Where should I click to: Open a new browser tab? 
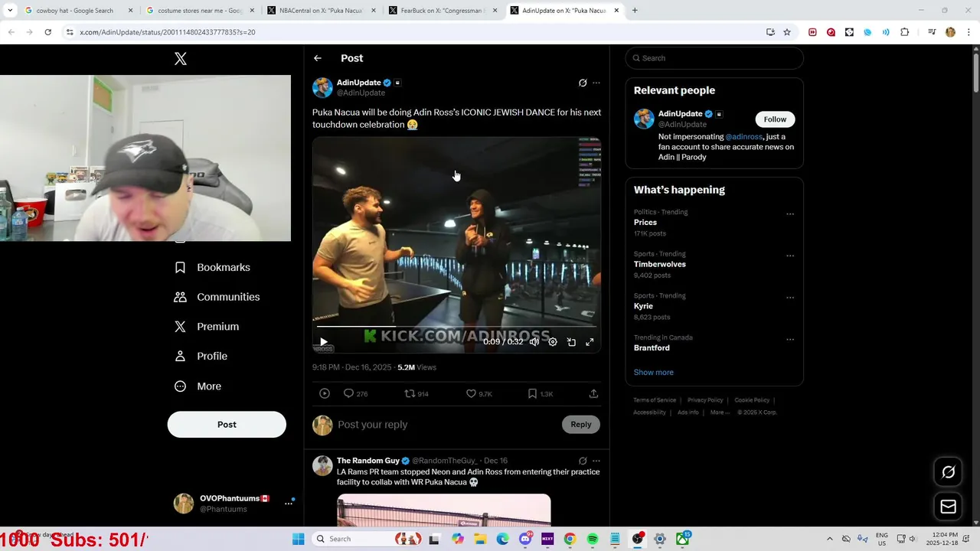635,11
